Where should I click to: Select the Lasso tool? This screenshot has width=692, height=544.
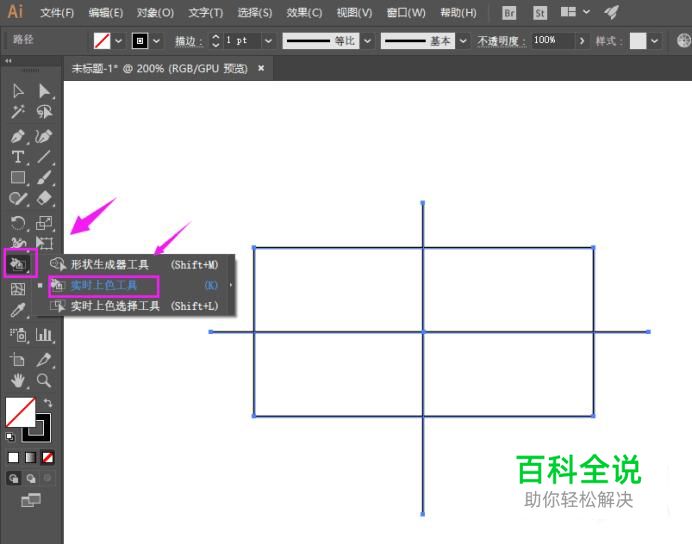44,112
